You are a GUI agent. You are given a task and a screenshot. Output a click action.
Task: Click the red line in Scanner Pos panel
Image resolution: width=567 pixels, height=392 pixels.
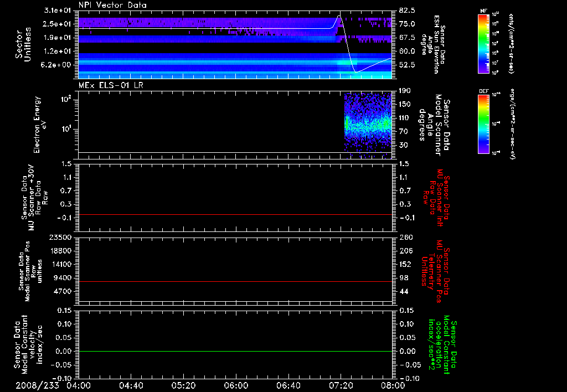point(235,281)
